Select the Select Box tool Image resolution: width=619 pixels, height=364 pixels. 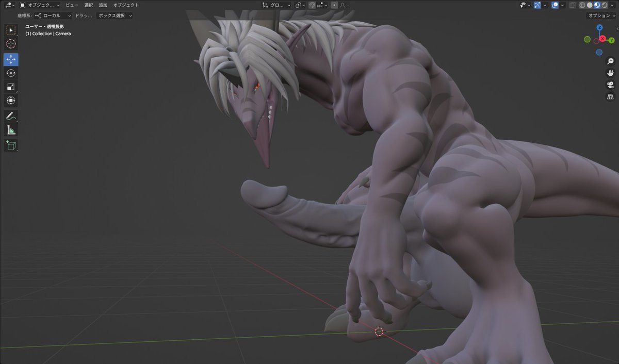point(11,31)
